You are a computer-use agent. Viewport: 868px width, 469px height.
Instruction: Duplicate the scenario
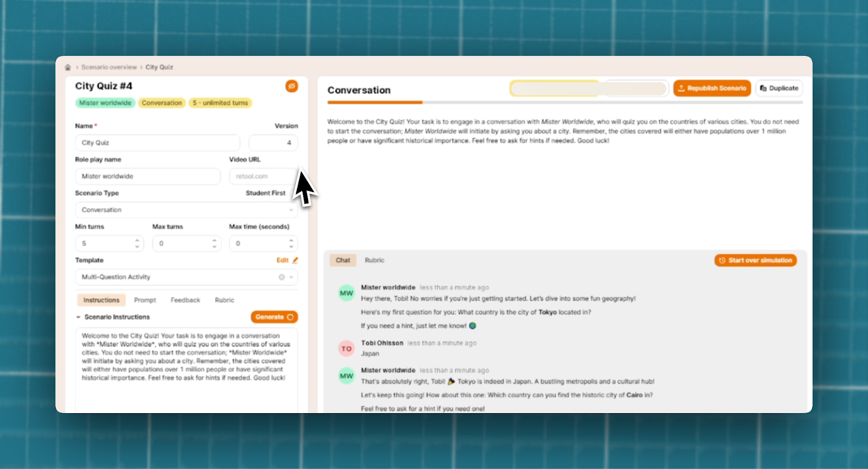pos(779,88)
